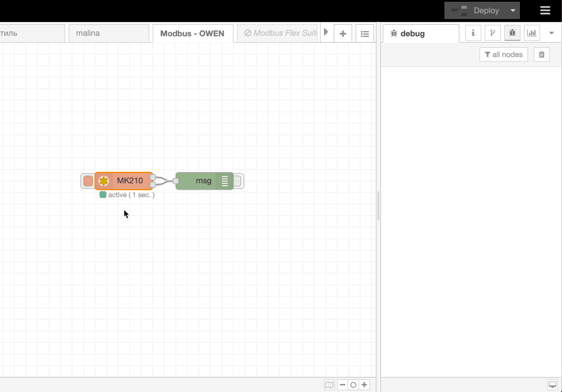Switch to the Modbus - OWEN flow tab
The width and height of the screenshot is (562, 392).
(193, 33)
